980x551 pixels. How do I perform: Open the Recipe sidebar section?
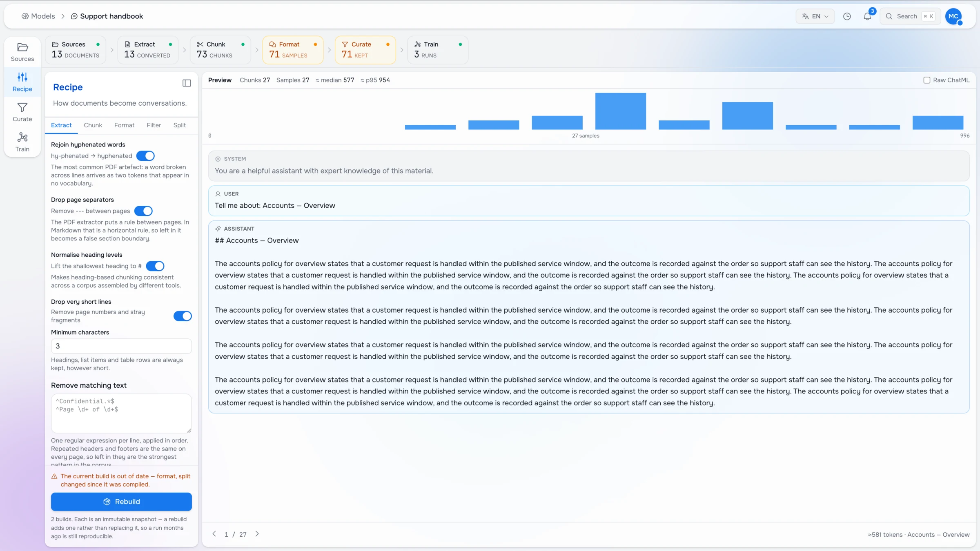(x=22, y=82)
